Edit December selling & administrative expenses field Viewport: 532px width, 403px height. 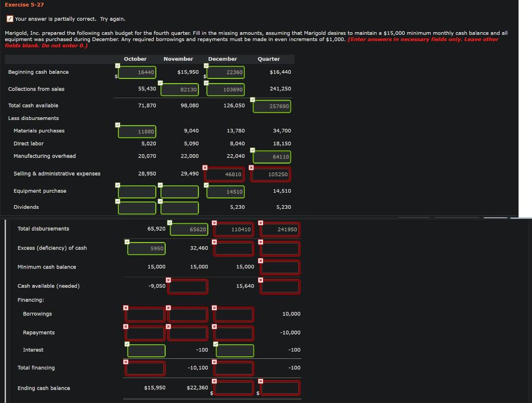224,174
